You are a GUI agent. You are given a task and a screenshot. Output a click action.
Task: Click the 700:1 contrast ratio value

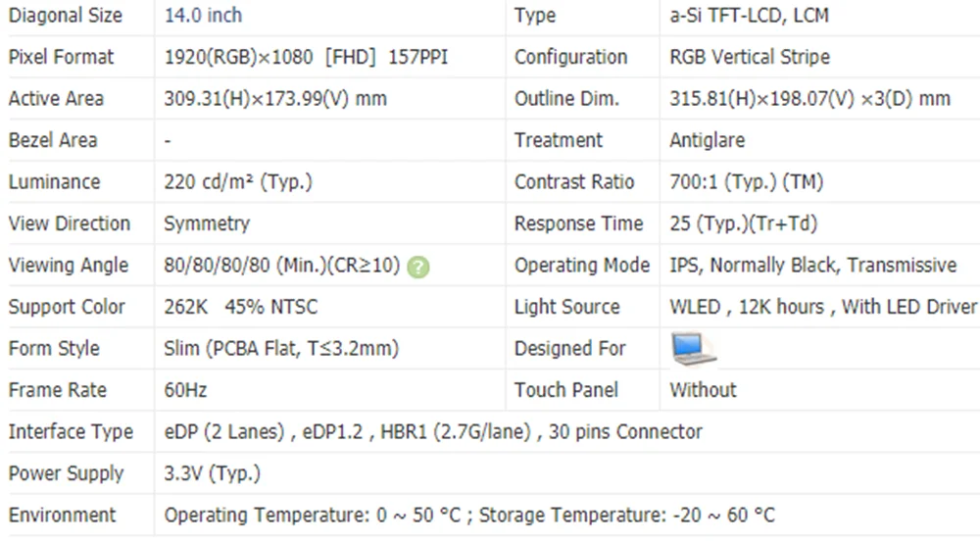click(746, 182)
